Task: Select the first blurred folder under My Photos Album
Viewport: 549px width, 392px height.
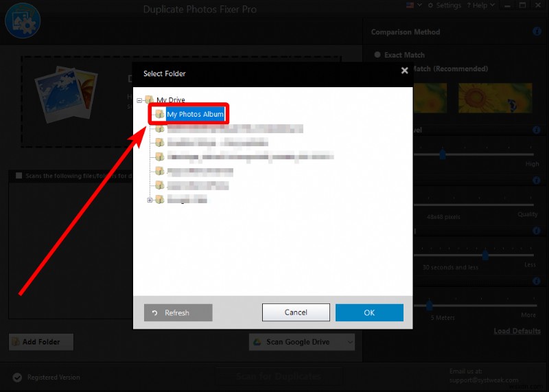Action: [x=235, y=128]
